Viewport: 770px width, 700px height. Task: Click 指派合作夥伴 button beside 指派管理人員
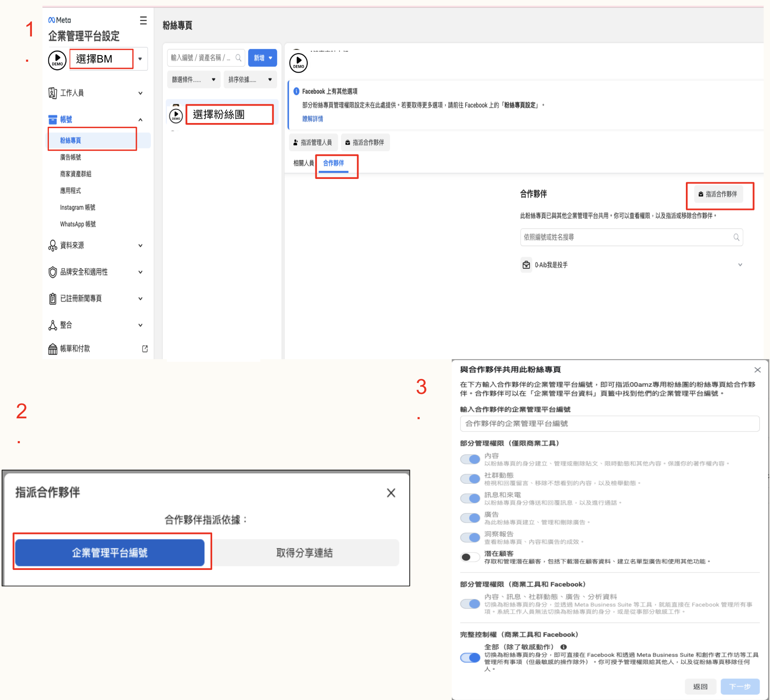tap(365, 142)
